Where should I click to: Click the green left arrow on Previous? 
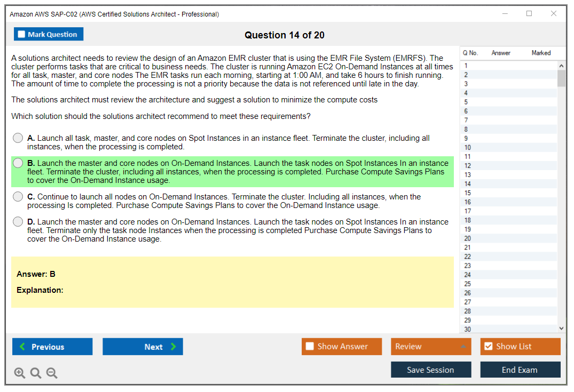pos(22,347)
